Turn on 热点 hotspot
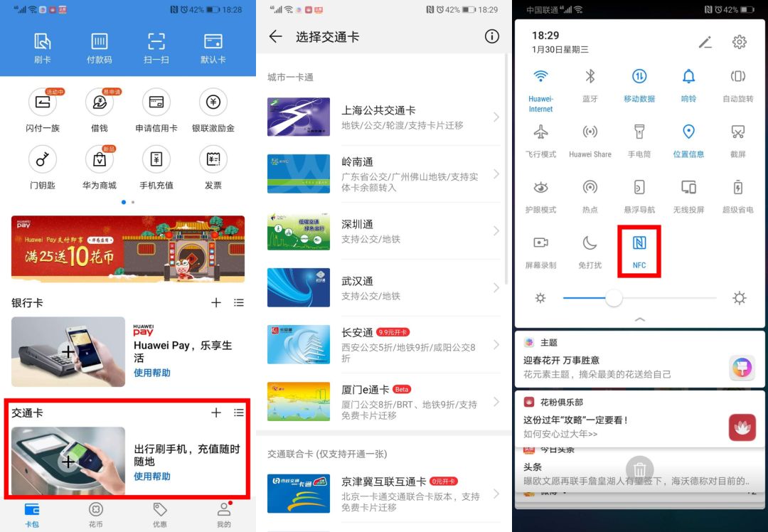 pos(590,187)
